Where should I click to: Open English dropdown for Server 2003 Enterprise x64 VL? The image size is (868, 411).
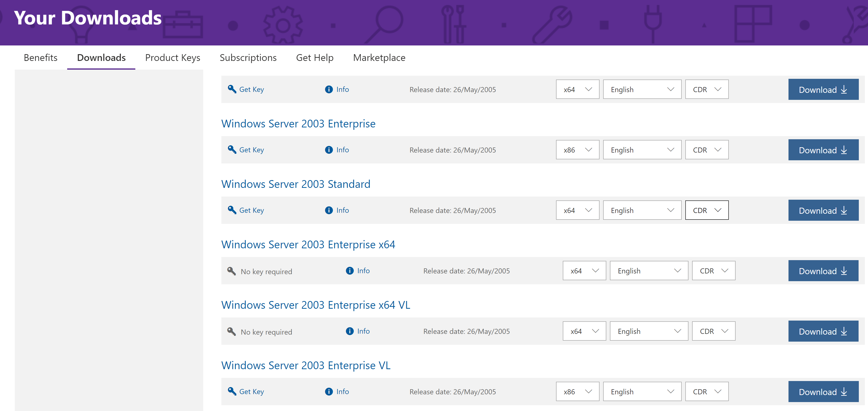pyautogui.click(x=649, y=331)
